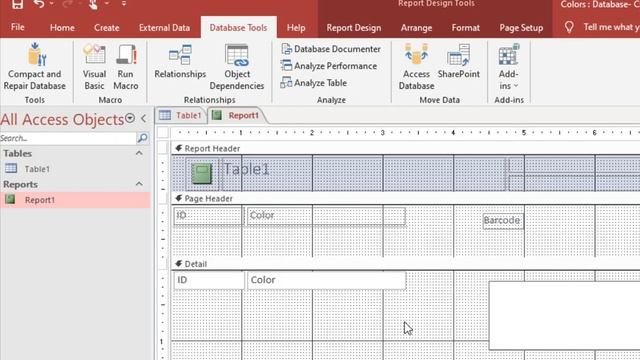Image resolution: width=640 pixels, height=360 pixels.
Task: Select the ID label in Page Header
Action: coord(208,216)
